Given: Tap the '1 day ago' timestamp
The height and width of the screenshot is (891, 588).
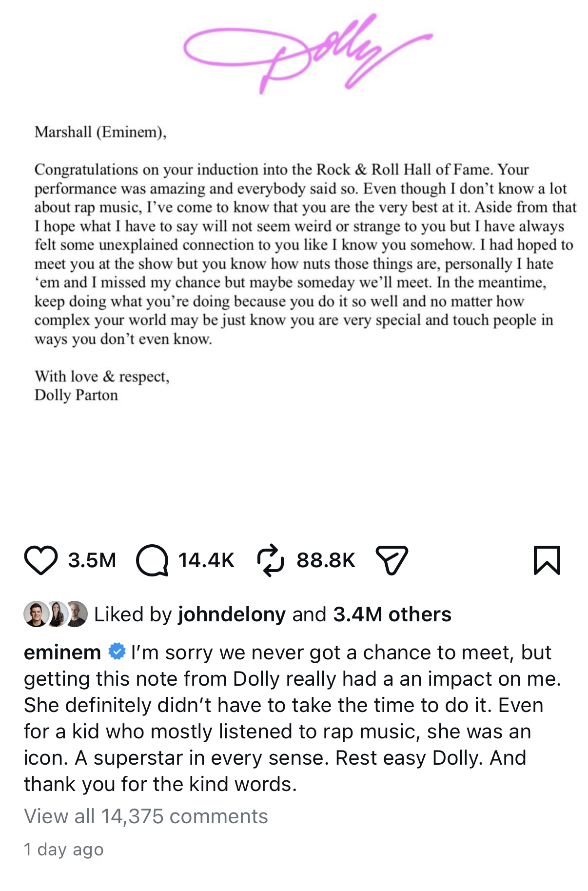Looking at the screenshot, I should (64, 850).
